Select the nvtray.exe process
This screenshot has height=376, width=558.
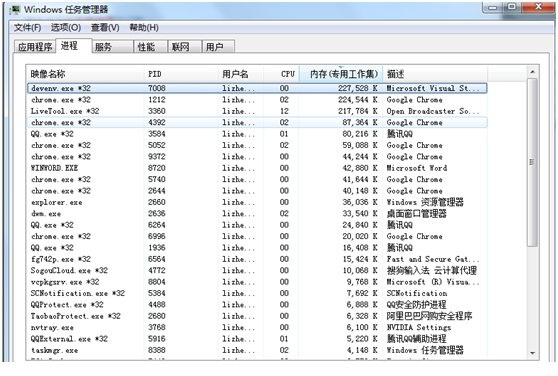click(257, 327)
